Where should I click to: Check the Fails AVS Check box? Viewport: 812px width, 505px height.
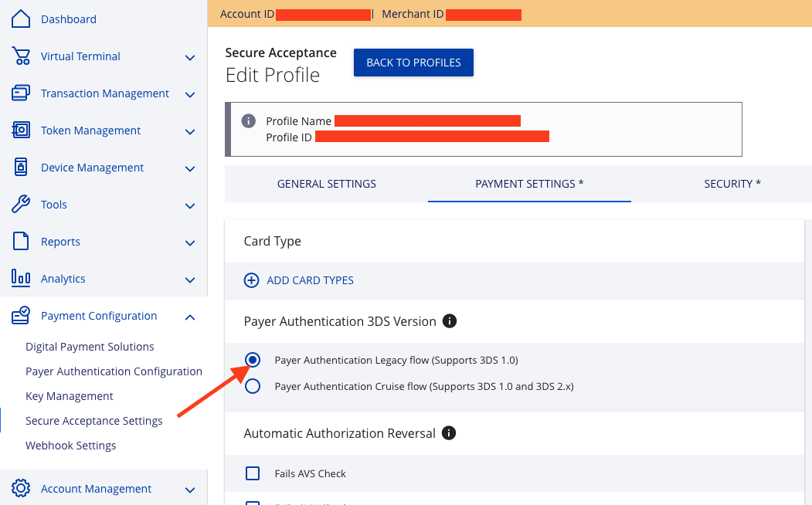253,473
